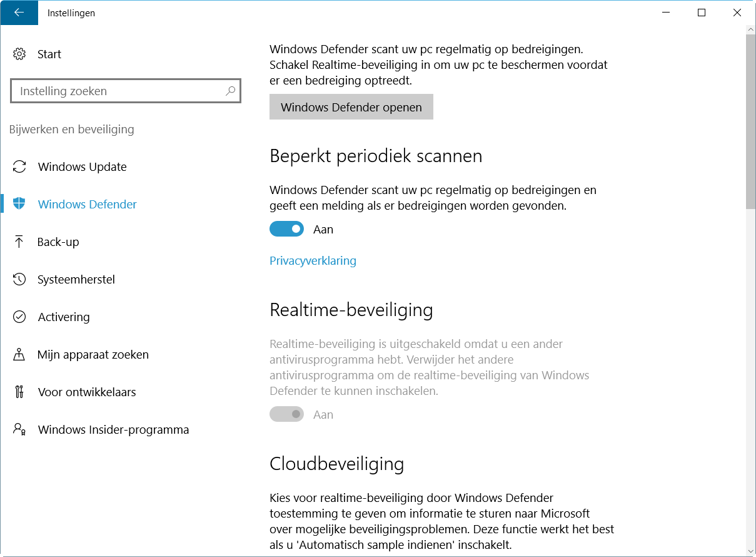Click the Instelling zoeken search field

pyautogui.click(x=119, y=91)
